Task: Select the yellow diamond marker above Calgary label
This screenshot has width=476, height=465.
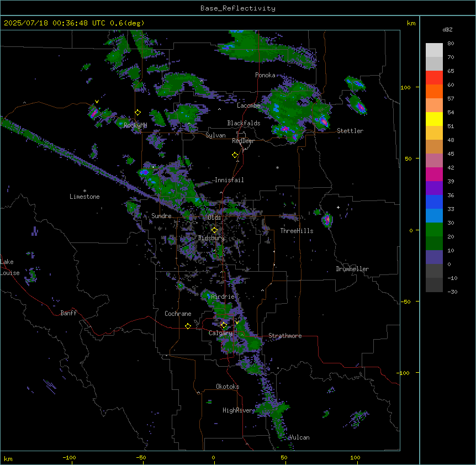Action: (x=224, y=325)
